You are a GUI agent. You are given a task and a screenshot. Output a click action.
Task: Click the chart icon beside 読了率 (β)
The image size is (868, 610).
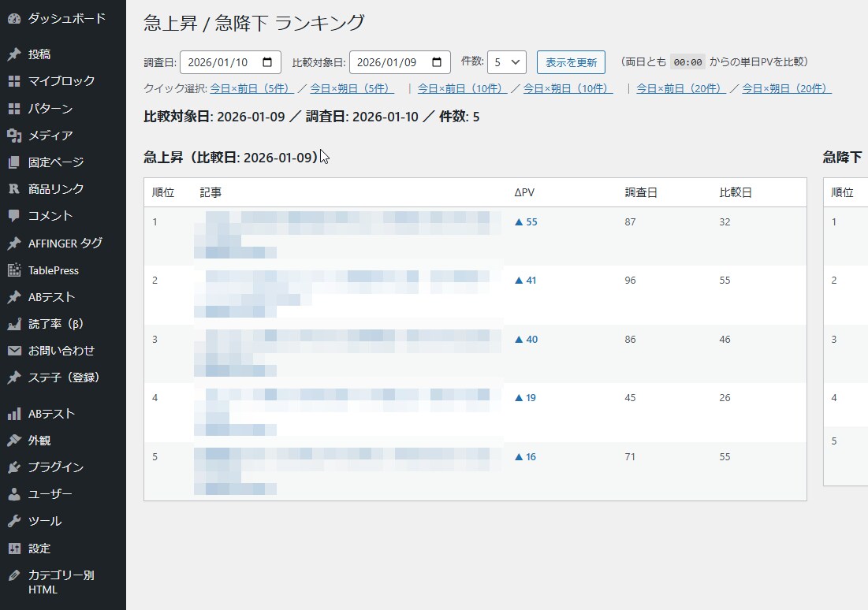[x=14, y=324]
